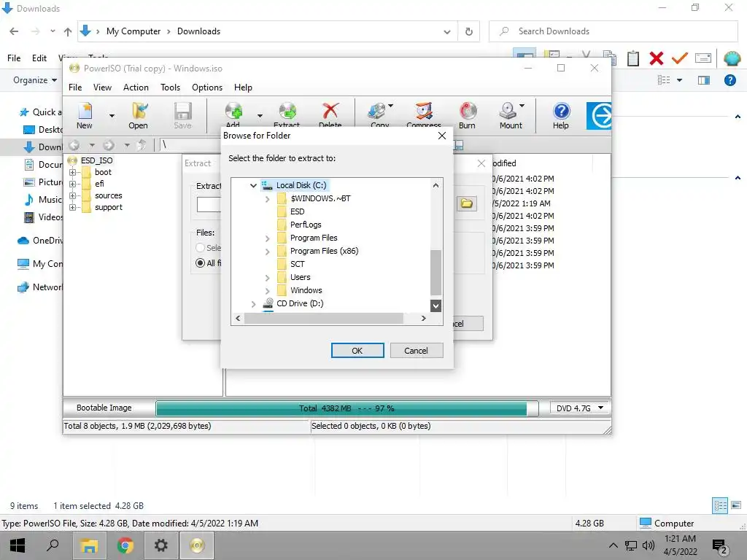The width and height of the screenshot is (747, 560).
Task: Select the PerfLogs folder in tree
Action: pos(306,225)
